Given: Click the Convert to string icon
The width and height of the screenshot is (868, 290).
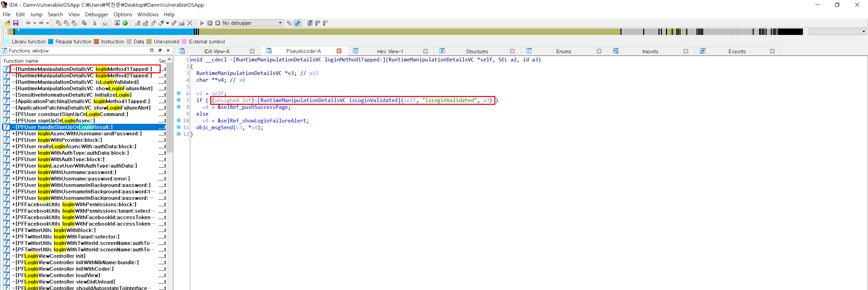Looking at the screenshot, I should (153, 23).
